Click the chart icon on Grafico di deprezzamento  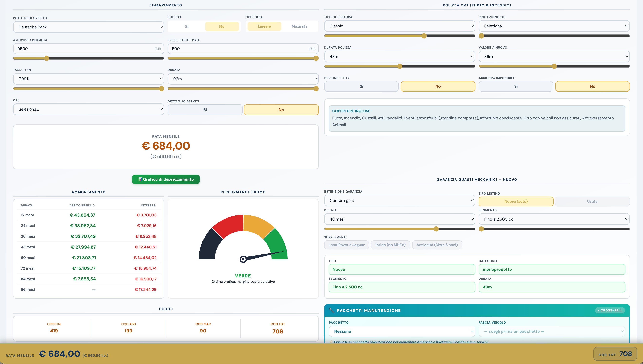140,179
